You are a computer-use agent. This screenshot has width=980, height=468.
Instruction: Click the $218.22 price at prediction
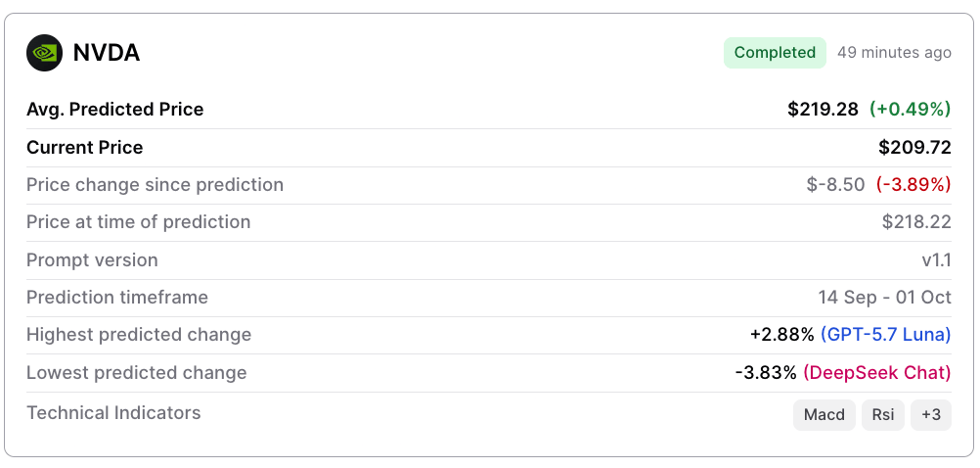(916, 222)
